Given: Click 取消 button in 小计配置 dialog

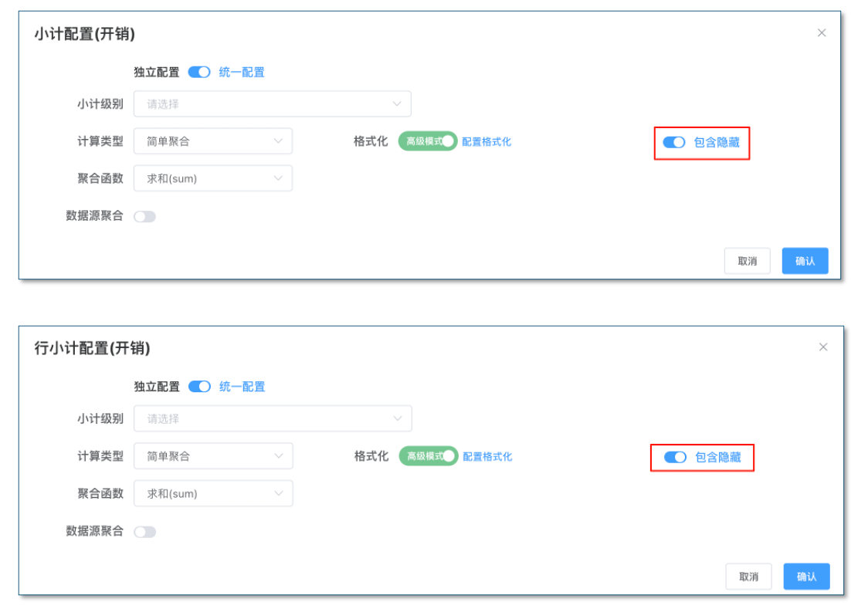Looking at the screenshot, I should click(x=747, y=261).
